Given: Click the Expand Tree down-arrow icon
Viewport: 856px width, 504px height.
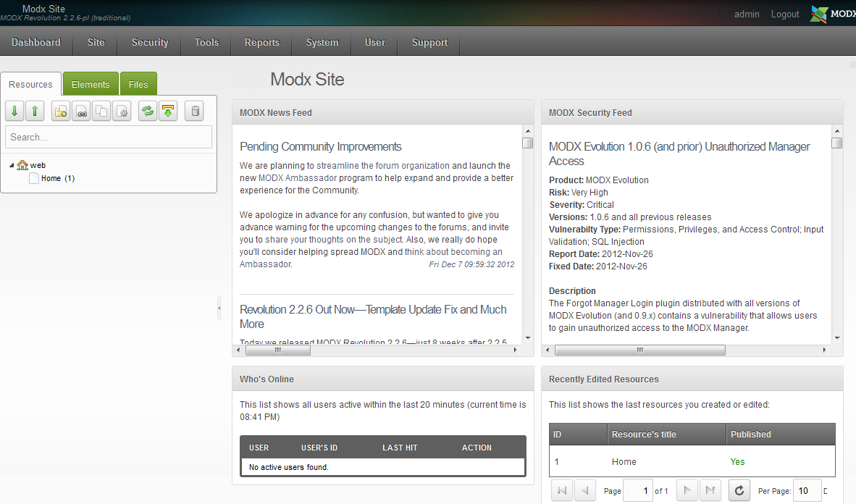Looking at the screenshot, I should 14,111.
